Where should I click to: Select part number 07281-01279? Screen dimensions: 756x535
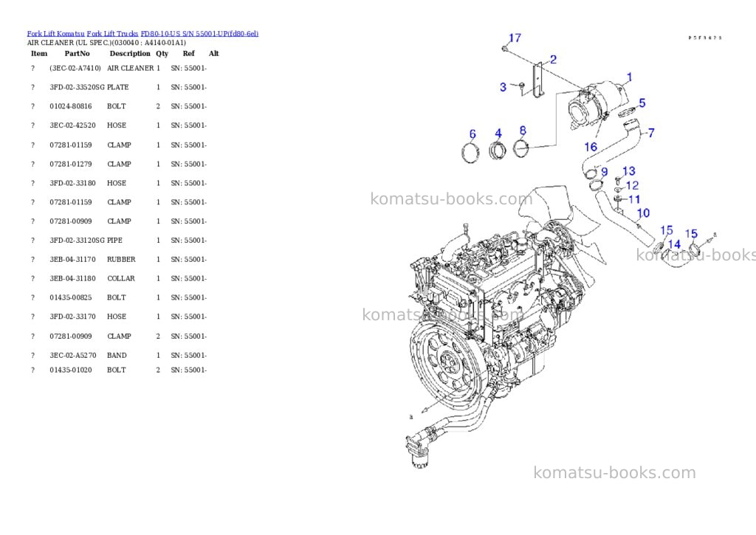[70, 164]
